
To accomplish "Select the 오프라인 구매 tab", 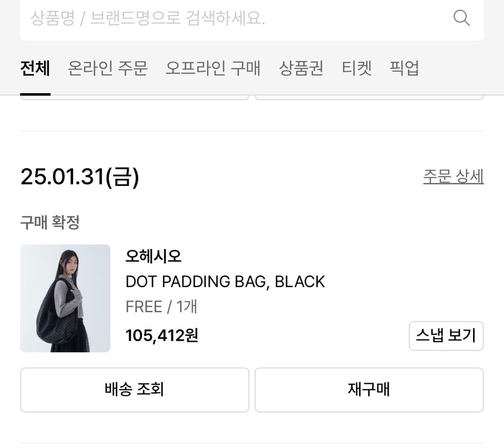I will [x=213, y=68].
